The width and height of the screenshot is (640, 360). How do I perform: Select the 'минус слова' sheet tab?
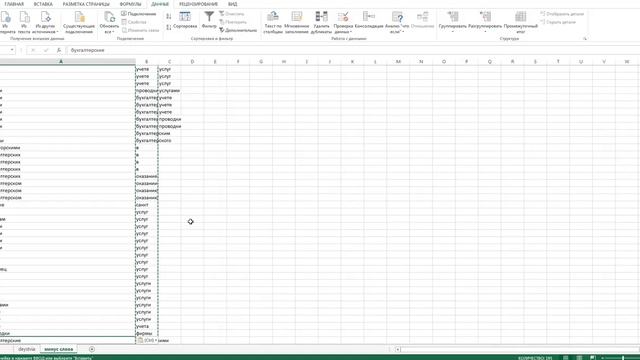coord(58,349)
